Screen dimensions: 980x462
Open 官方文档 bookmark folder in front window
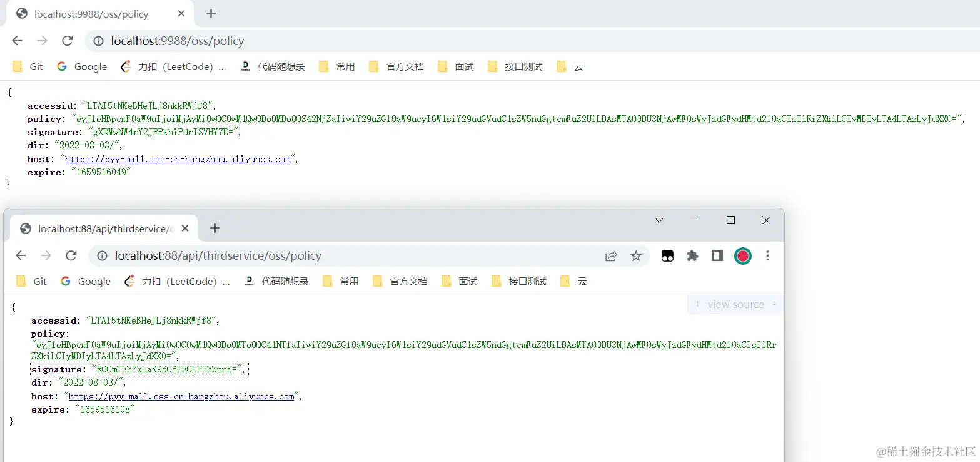click(400, 281)
